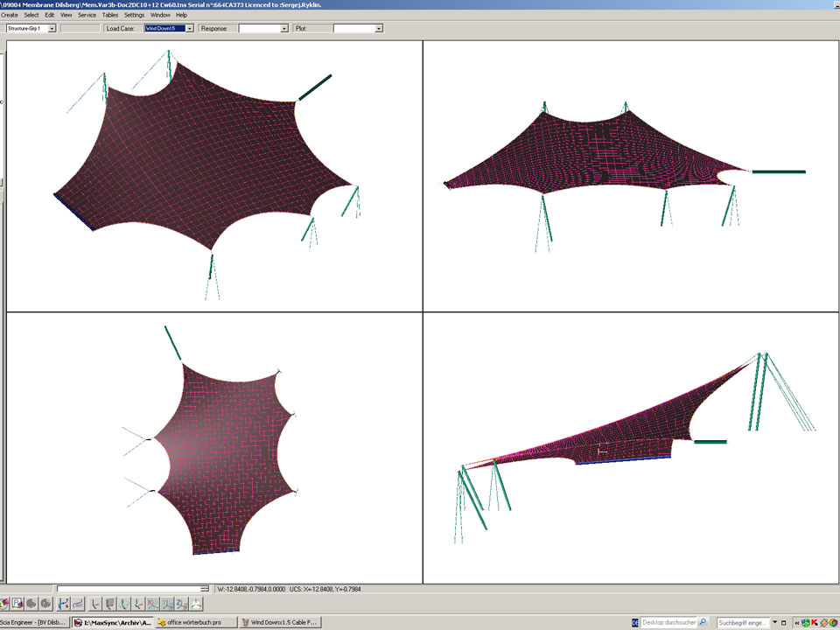Open the Create menu
Screen dimensions: 840x630
[10, 15]
